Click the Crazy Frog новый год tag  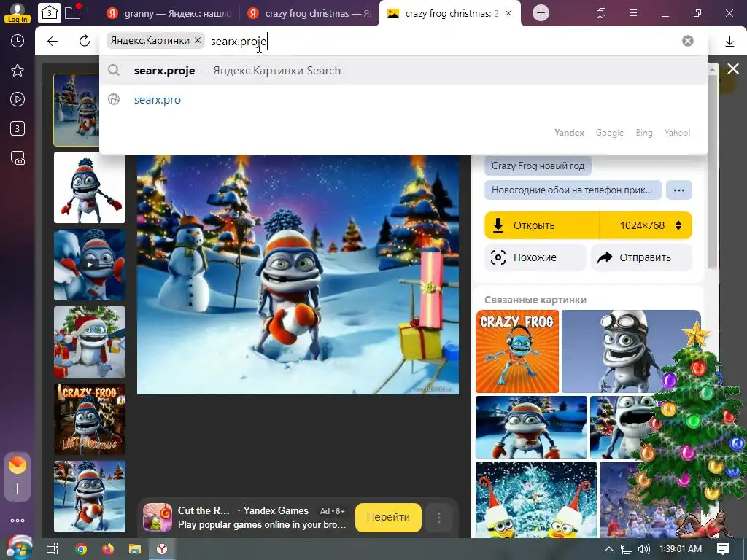pos(538,166)
